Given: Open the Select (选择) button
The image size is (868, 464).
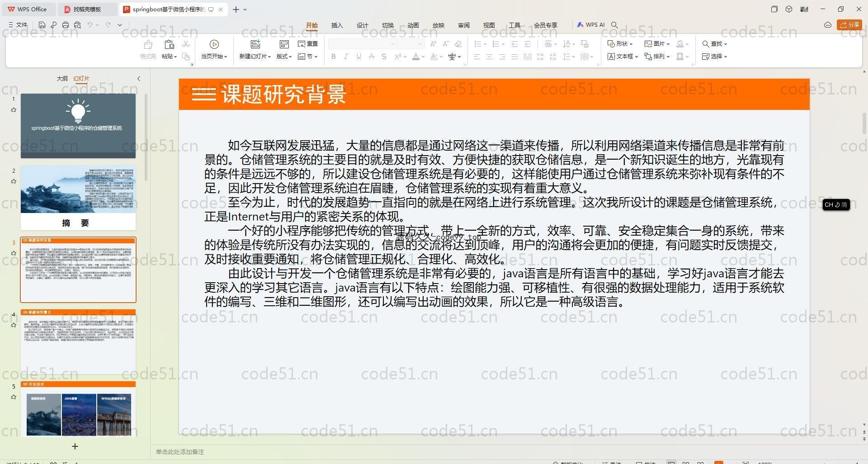Looking at the screenshot, I should tap(715, 57).
